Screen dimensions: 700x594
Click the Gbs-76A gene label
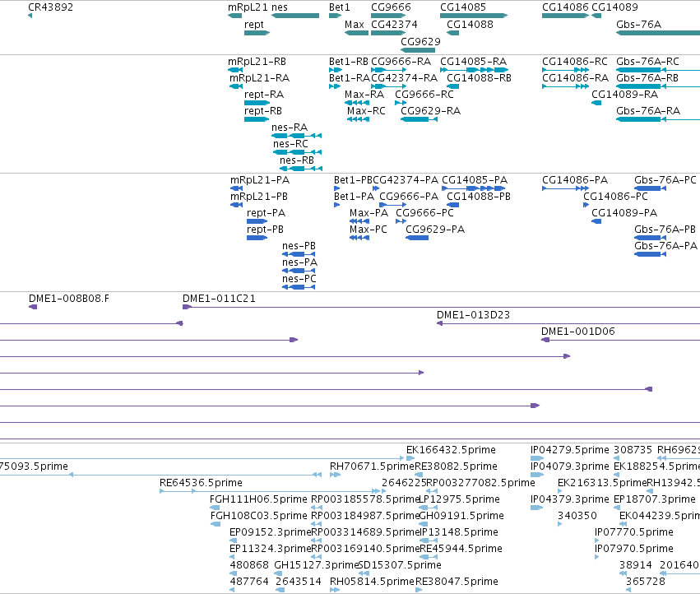[638, 25]
